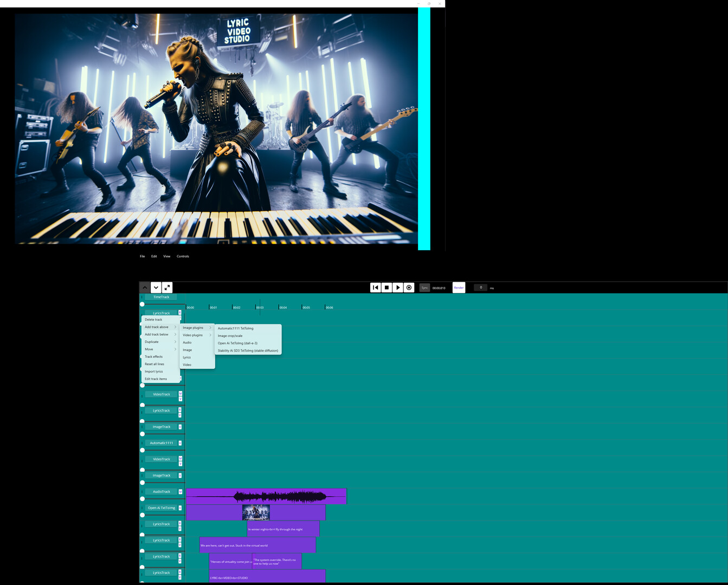The height and width of the screenshot is (585, 728).
Task: Click the down chevron toolbar button
Action: (x=156, y=288)
